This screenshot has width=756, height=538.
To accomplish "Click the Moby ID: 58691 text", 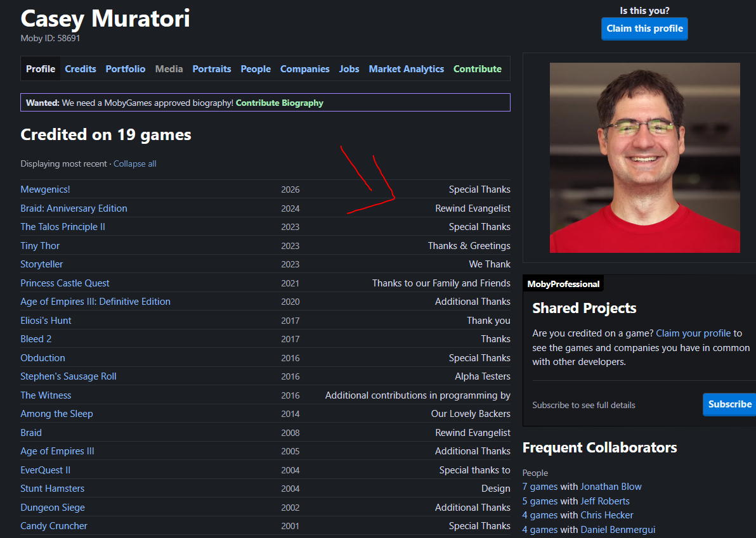I will pyautogui.click(x=50, y=38).
